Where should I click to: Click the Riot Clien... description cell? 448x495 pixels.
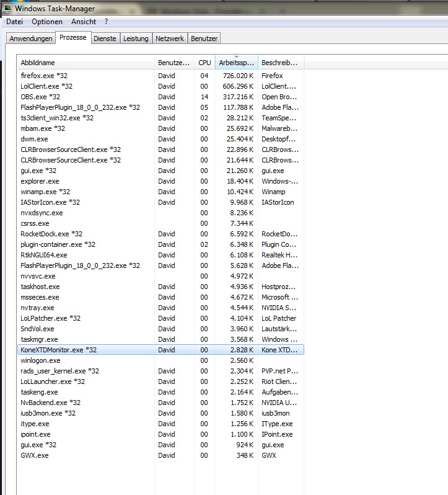[x=279, y=381]
